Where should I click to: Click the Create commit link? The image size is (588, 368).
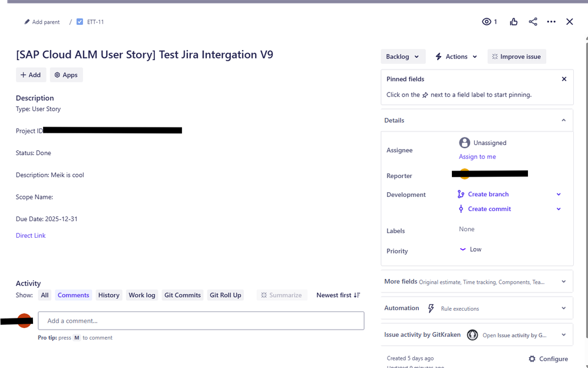(490, 209)
